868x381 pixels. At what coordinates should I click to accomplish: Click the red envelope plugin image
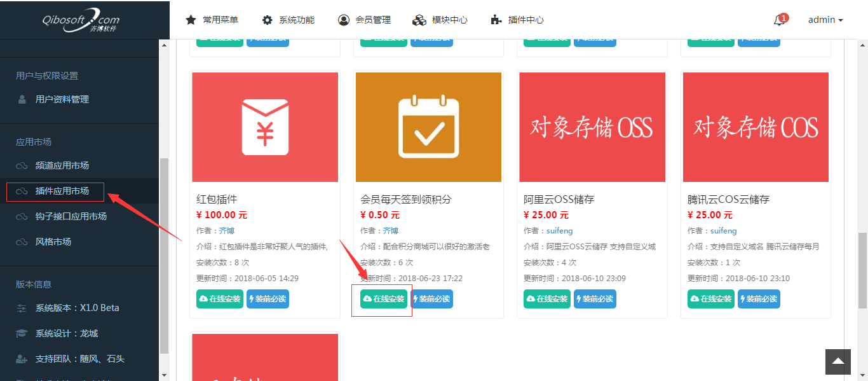(264, 127)
